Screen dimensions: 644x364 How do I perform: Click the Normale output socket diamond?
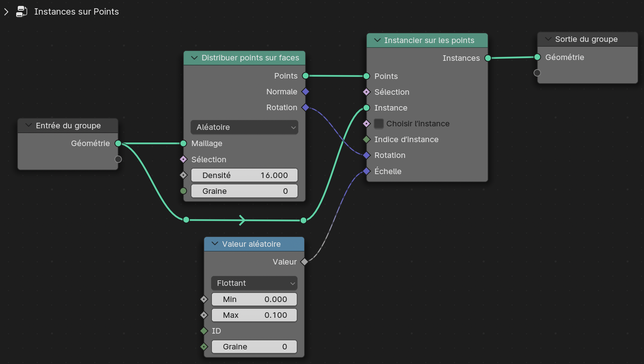tap(305, 92)
